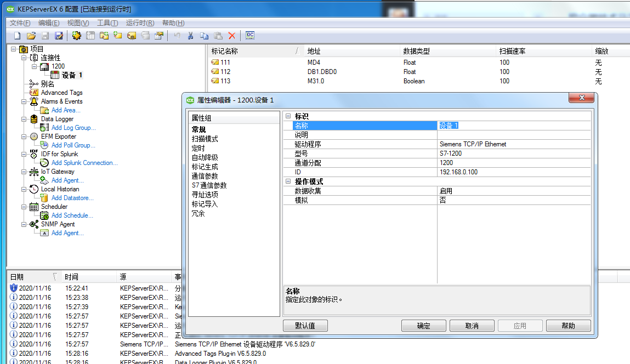Image resolution: width=630 pixels, height=364 pixels.
Task: Launch the Quick Client QC icon
Action: (250, 36)
